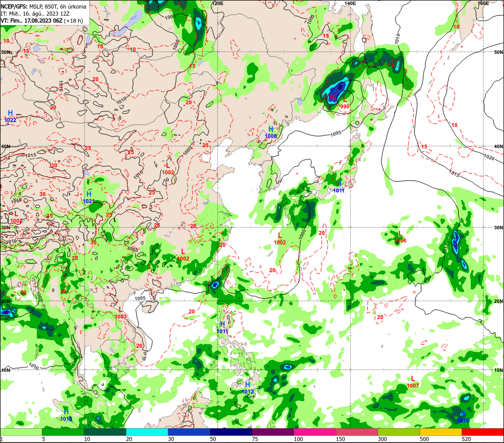Pick the magenta 100–150 legend swatch

(315, 432)
